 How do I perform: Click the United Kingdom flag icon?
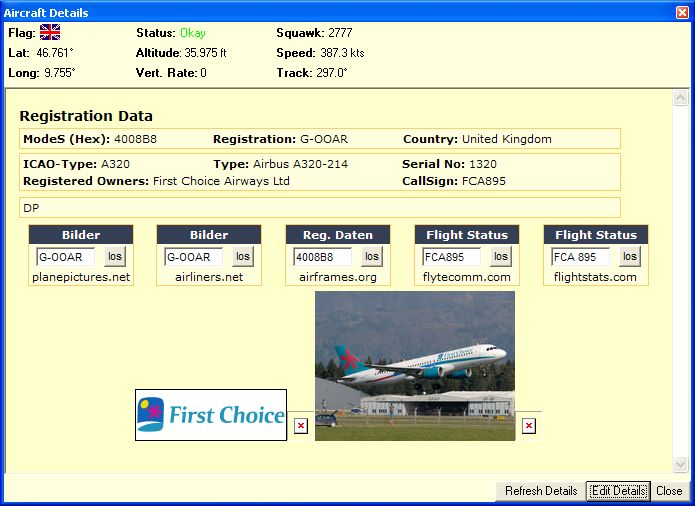50,32
